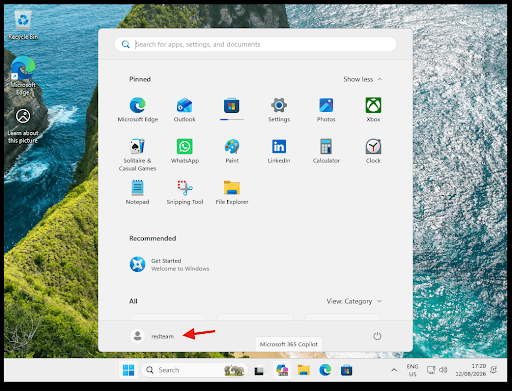Click the ENG US language indicator

(412, 370)
